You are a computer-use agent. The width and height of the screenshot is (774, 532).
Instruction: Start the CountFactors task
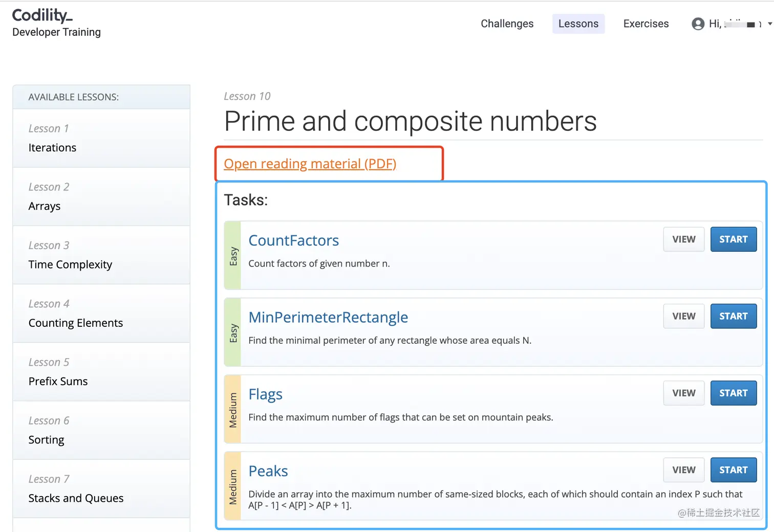click(x=733, y=239)
